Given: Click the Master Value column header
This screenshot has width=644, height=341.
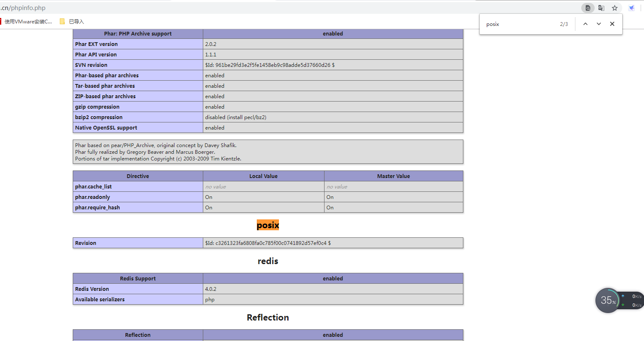Looking at the screenshot, I should 394,176.
